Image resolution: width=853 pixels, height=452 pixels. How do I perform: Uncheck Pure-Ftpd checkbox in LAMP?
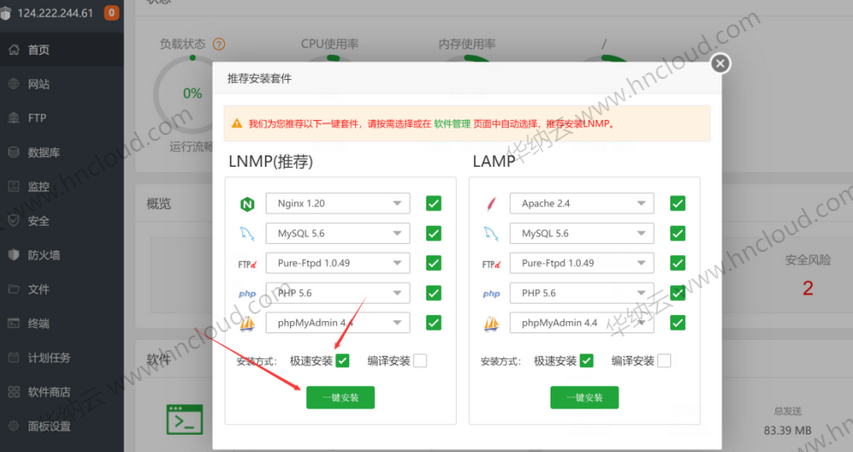pos(678,263)
